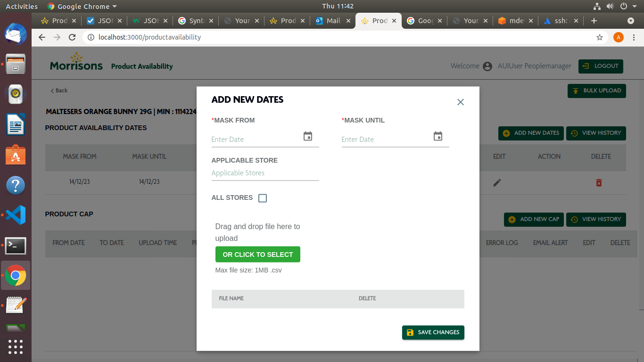Click the red trash delete icon
Screen dimensions: 644x362
point(599,182)
